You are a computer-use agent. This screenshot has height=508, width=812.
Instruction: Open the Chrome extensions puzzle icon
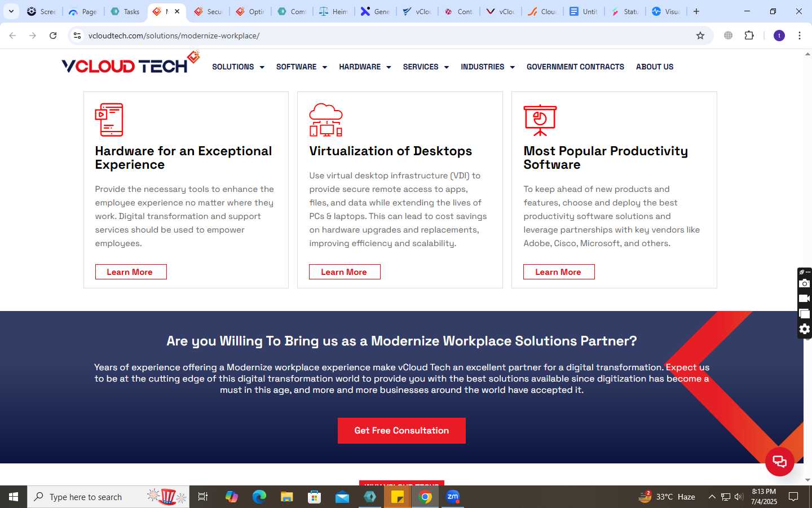click(749, 36)
